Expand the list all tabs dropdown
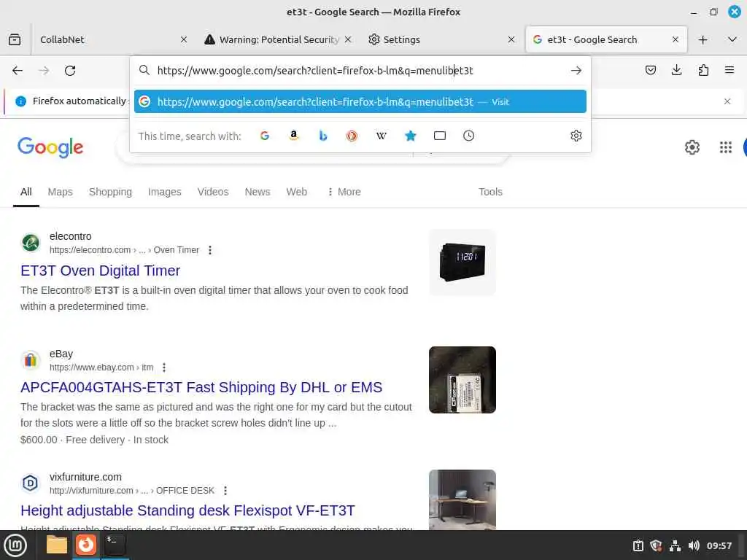Viewport: 747px width, 560px height. coord(732,39)
